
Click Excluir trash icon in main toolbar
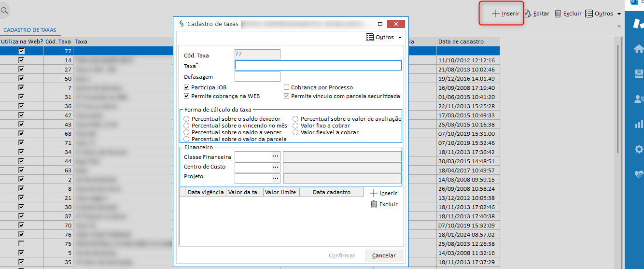point(568,14)
